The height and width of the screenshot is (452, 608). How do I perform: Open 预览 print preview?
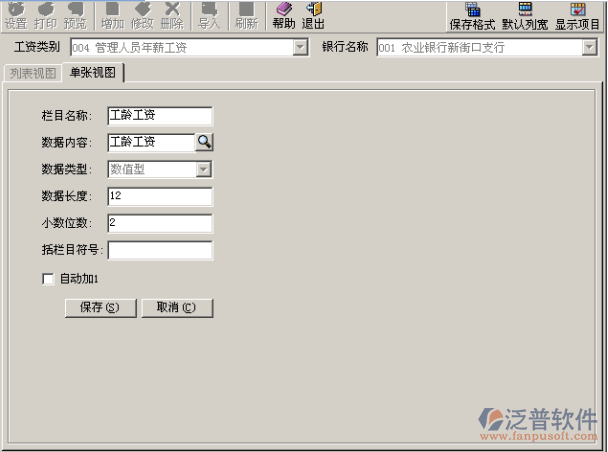point(75,16)
